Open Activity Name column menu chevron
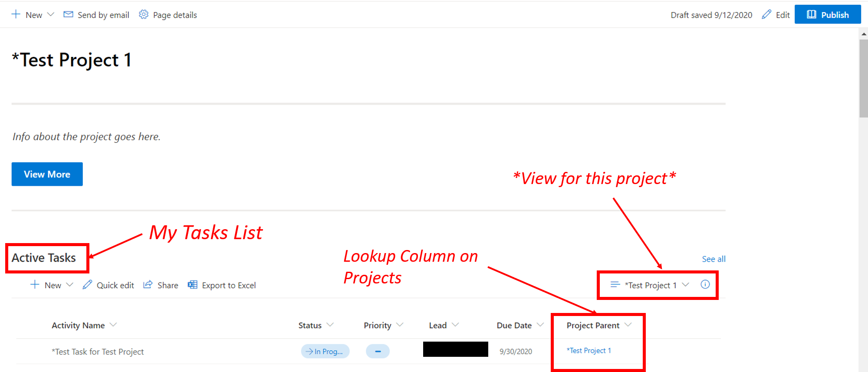 point(113,325)
